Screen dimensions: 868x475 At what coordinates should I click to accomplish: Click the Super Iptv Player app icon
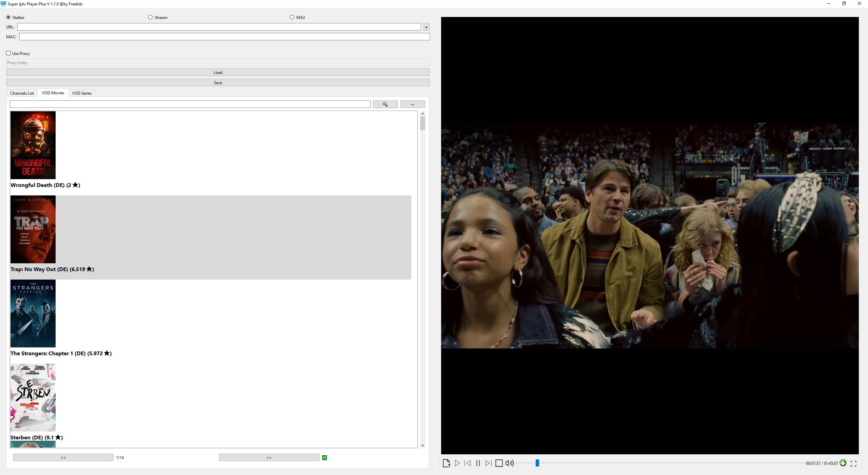(x=3, y=4)
